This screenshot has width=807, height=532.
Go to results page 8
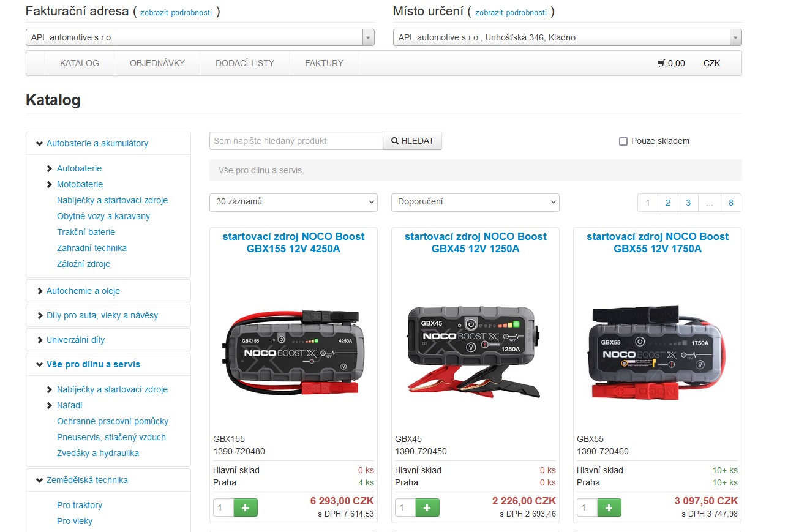731,203
